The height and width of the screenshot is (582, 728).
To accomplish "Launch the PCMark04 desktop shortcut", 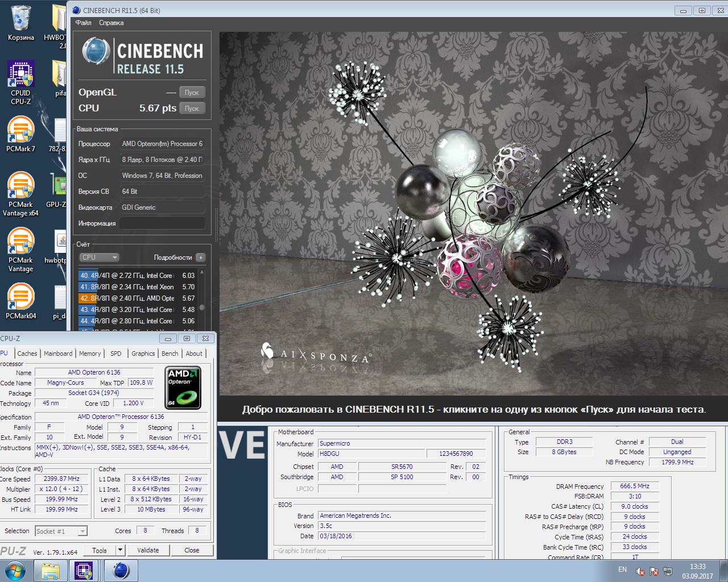I will click(x=20, y=301).
